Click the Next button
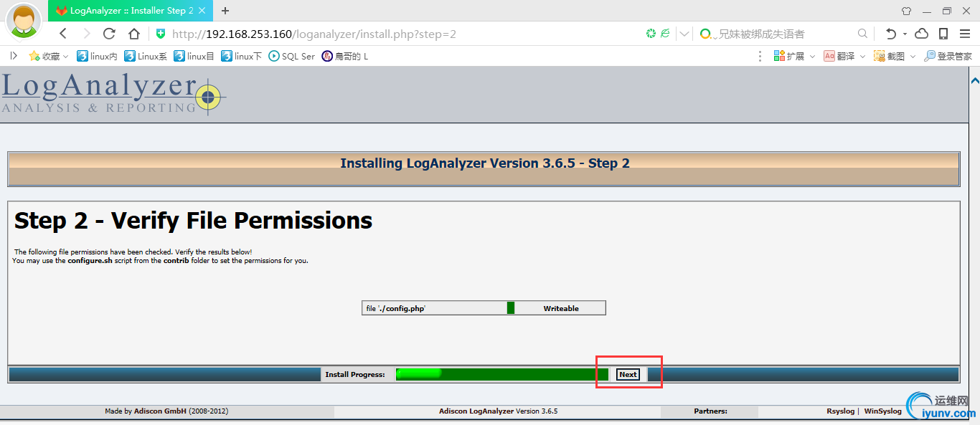Image resolution: width=980 pixels, height=425 pixels. tap(628, 374)
